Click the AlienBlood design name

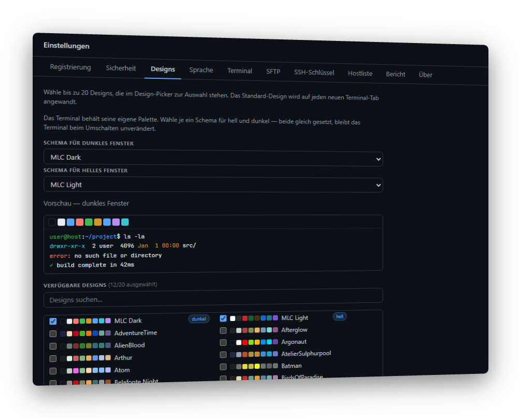(x=130, y=345)
